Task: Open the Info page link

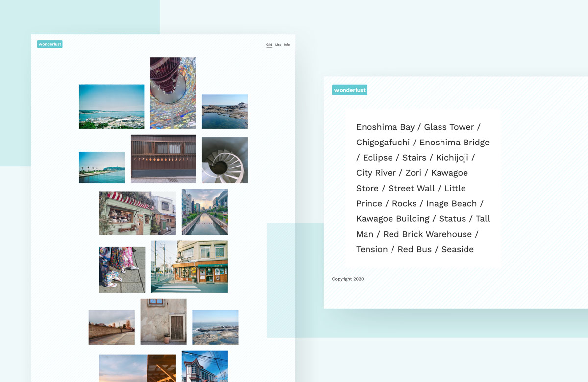Action: 287,45
